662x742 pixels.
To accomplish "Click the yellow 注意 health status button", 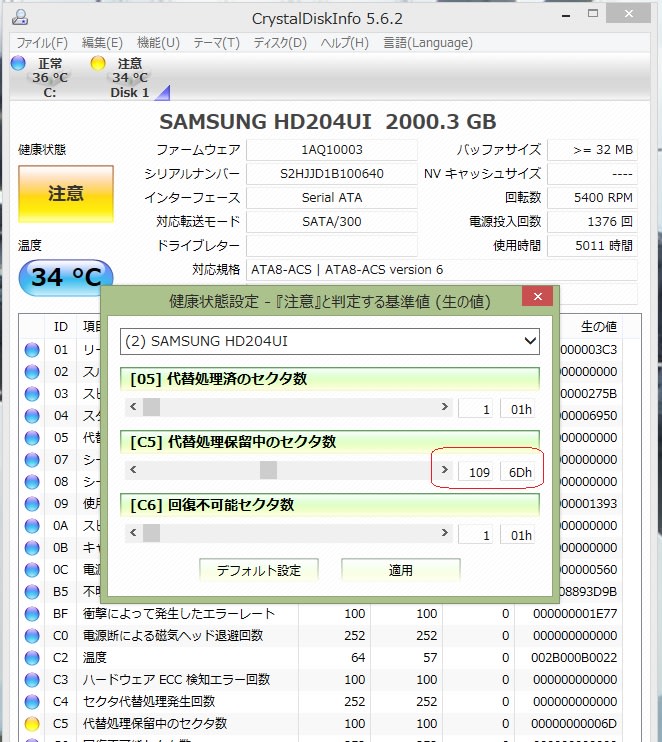I will [x=66, y=194].
